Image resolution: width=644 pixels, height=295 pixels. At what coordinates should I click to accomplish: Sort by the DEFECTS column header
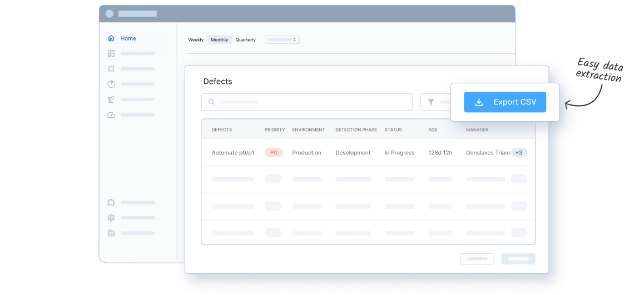click(x=222, y=129)
